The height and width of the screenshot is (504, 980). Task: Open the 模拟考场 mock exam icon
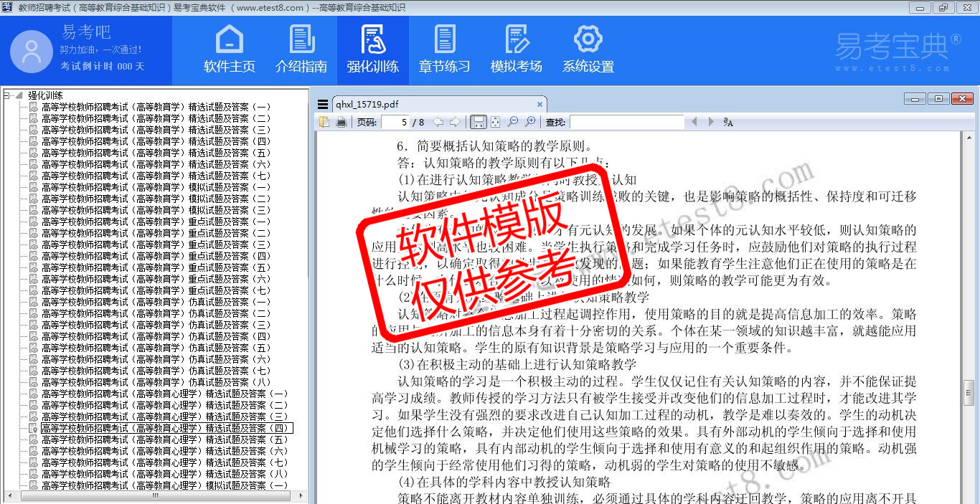(517, 40)
